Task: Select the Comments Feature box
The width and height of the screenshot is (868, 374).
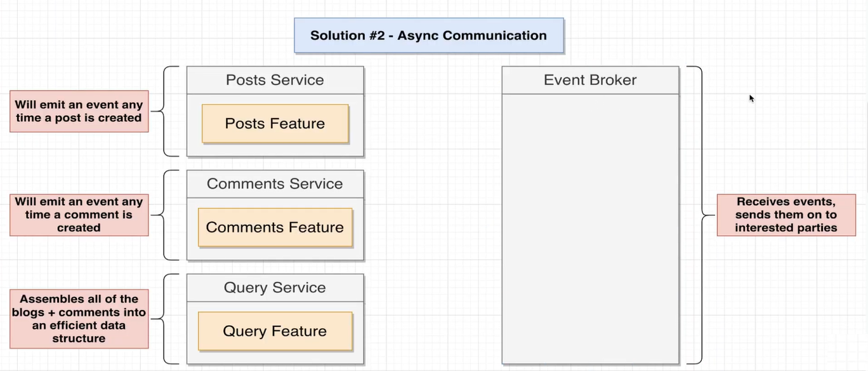Action: click(275, 227)
